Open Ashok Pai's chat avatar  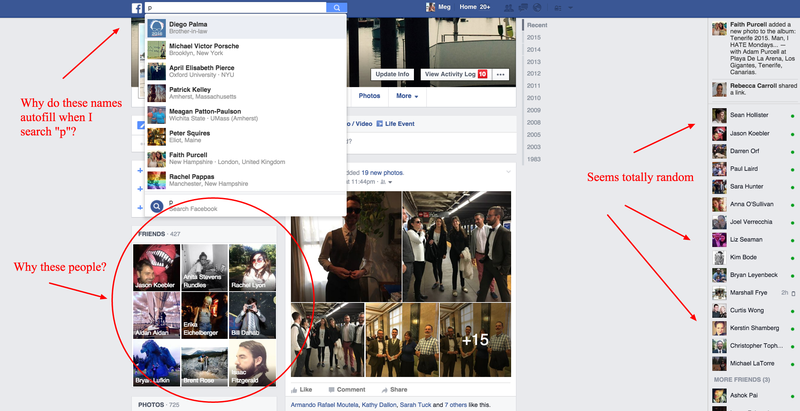coord(719,395)
